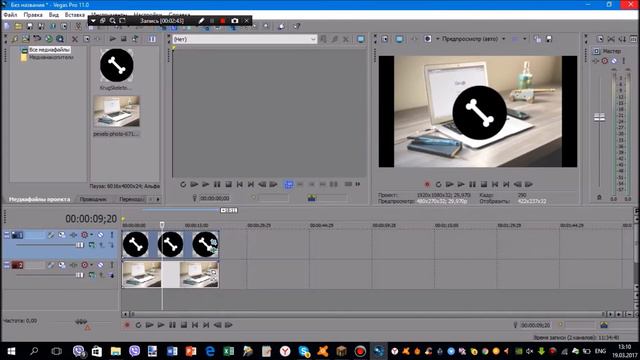The width and height of the screenshot is (640, 360).
Task: Open automation settings dropdown on track 1
Action: (x=91, y=235)
